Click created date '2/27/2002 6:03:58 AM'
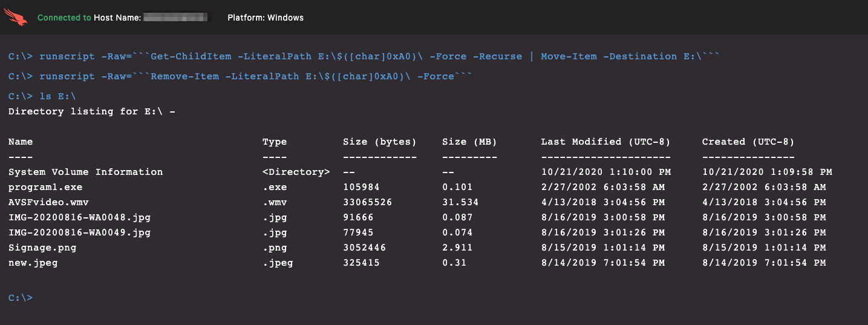Viewport: 868px width, 325px height. (x=764, y=187)
